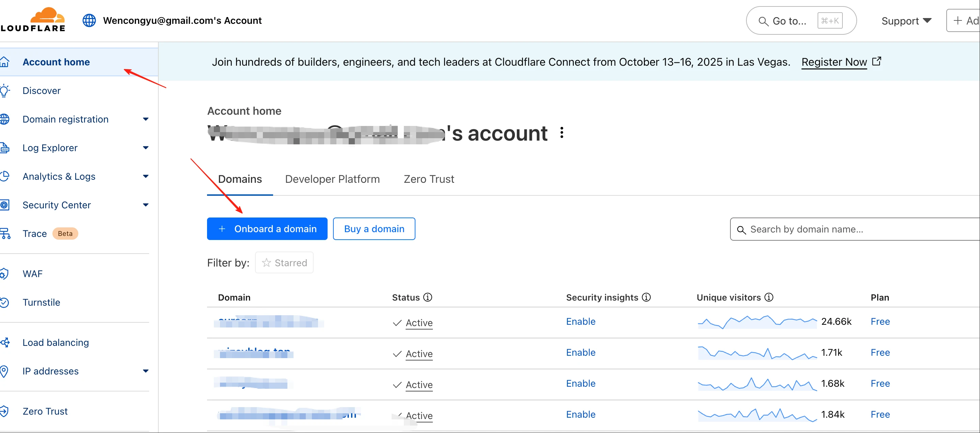Open the Free plan link for the 1.84k domain

tap(880, 414)
